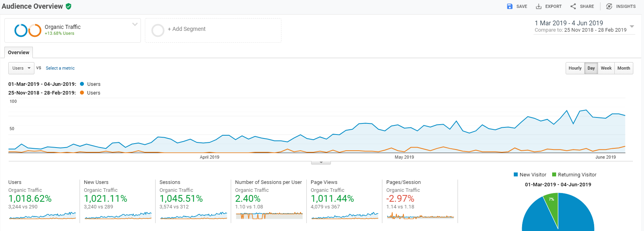Click the 1 Mar 2019 - 4 Jun 2019 date text

(x=569, y=23)
